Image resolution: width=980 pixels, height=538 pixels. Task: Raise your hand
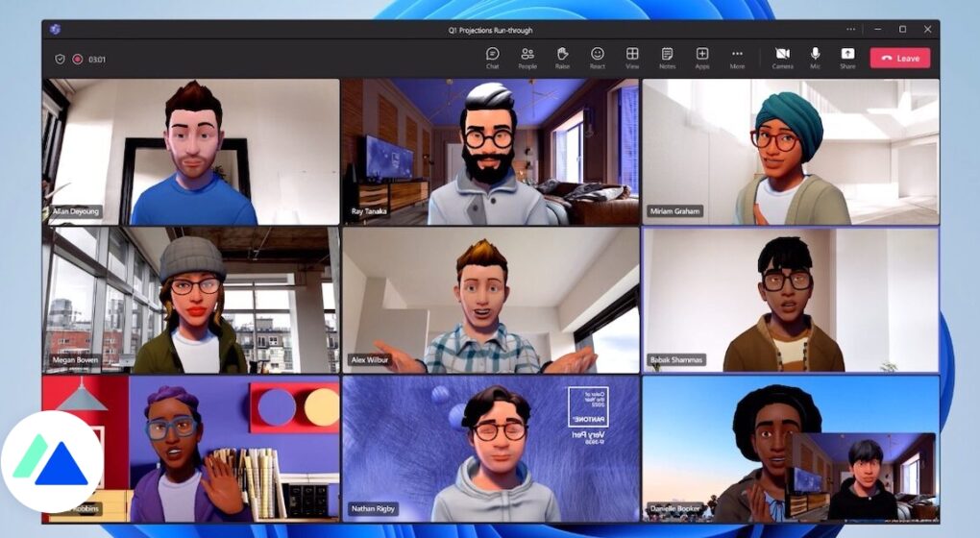tap(562, 58)
